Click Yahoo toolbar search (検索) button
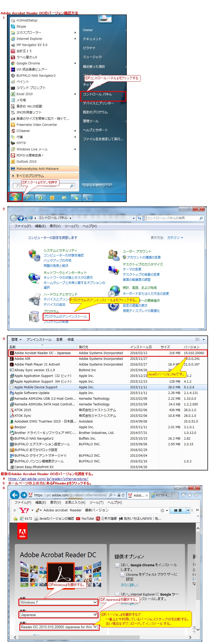 (x=178, y=510)
